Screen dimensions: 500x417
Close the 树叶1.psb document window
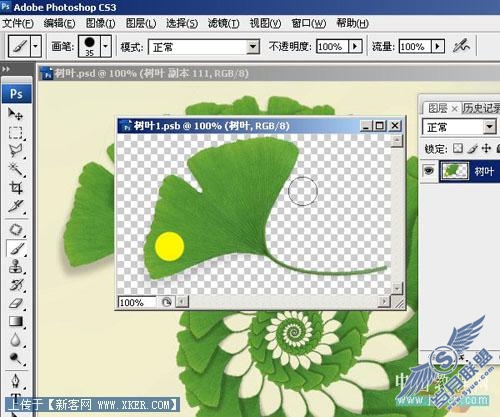[395, 126]
